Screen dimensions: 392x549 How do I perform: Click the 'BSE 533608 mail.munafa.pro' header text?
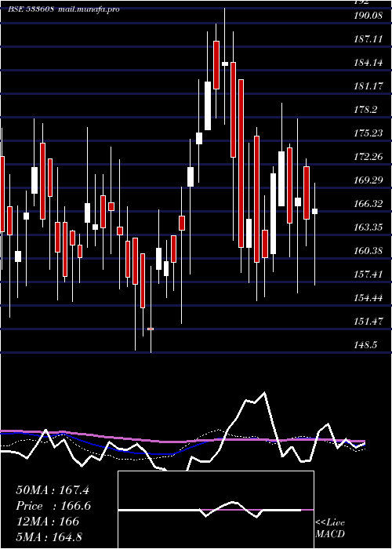[64, 9]
